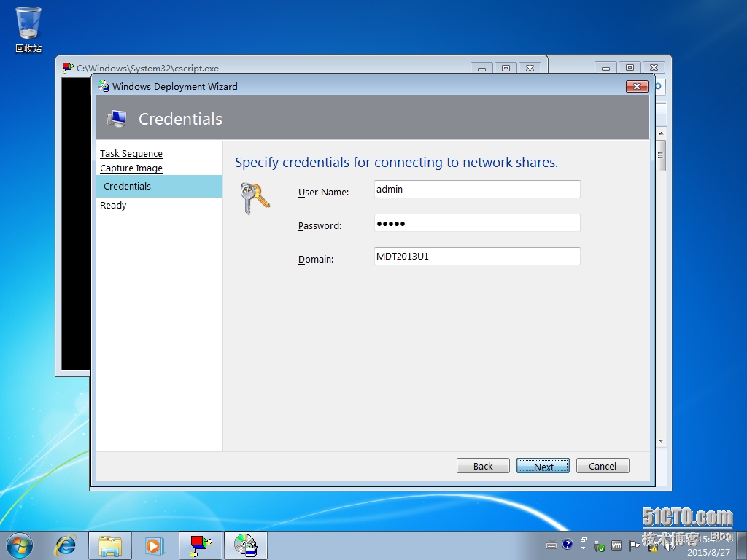This screenshot has width=747, height=560.
Task: Click the Domain label
Action: (x=316, y=259)
